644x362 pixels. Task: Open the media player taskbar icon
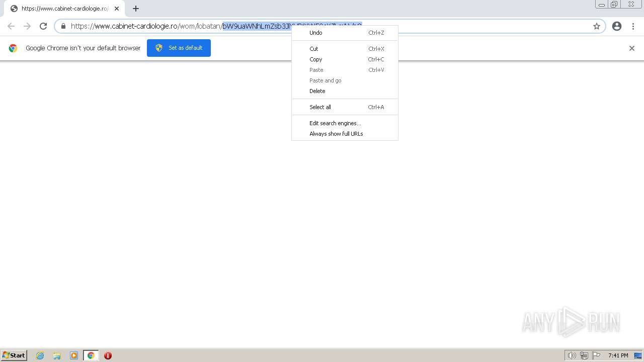point(74,355)
